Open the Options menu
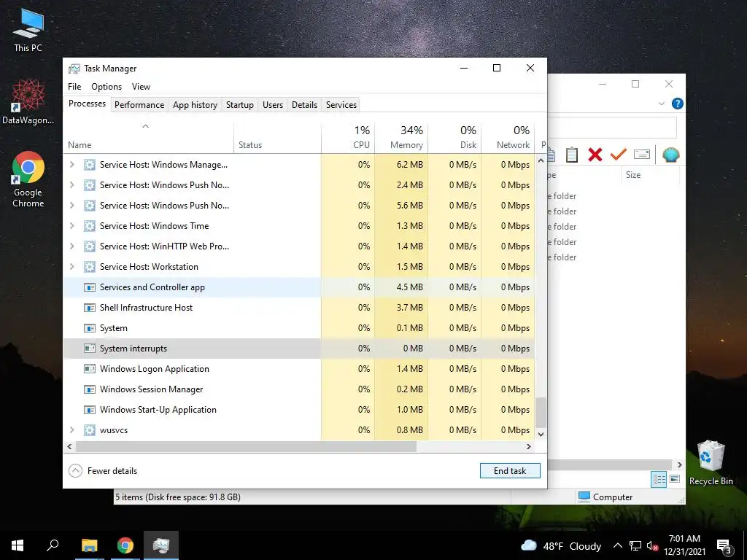 pyautogui.click(x=107, y=87)
